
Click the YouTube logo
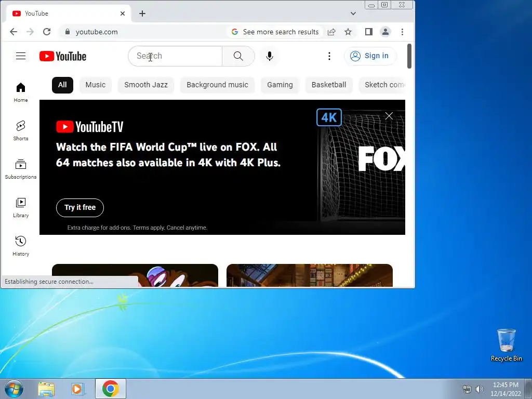pyautogui.click(x=63, y=56)
